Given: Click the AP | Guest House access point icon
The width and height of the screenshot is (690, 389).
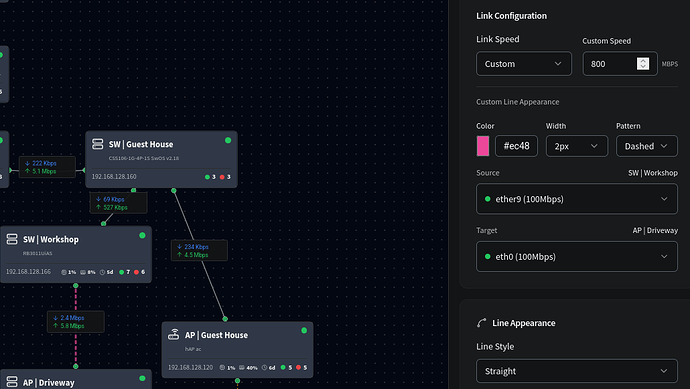Looking at the screenshot, I should point(173,334).
